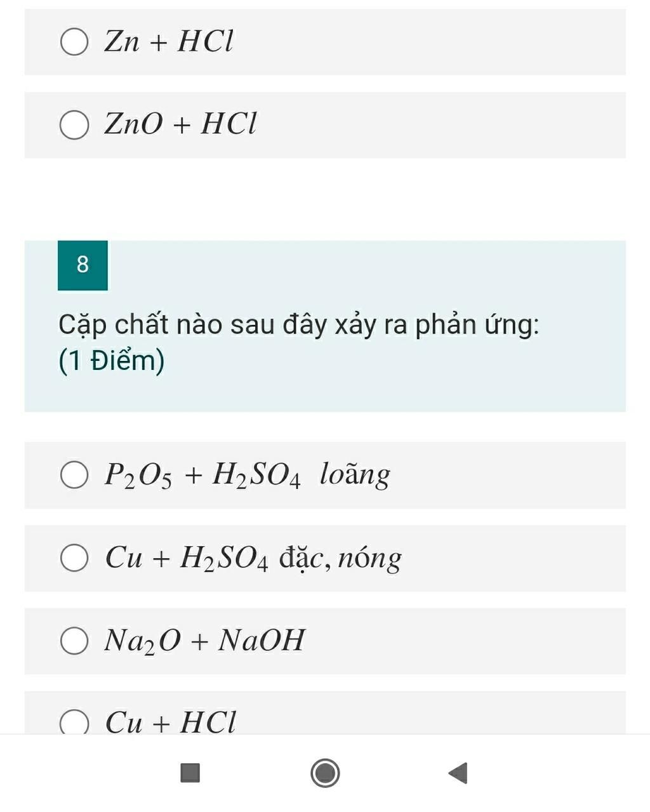650x812 pixels.
Task: Select the P2O5 + H2SO4 loãng radio
Action: [x=74, y=475]
